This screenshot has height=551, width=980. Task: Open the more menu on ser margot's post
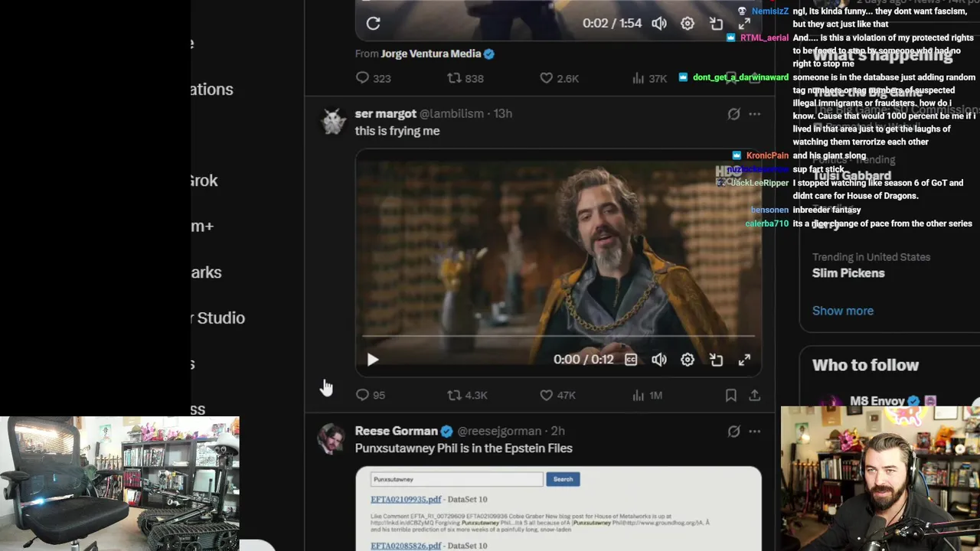[755, 114]
